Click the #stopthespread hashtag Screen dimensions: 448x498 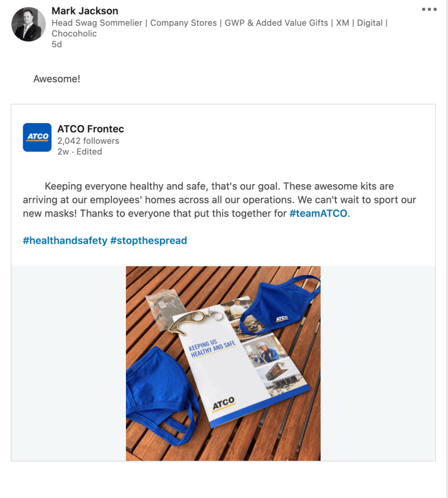(150, 240)
